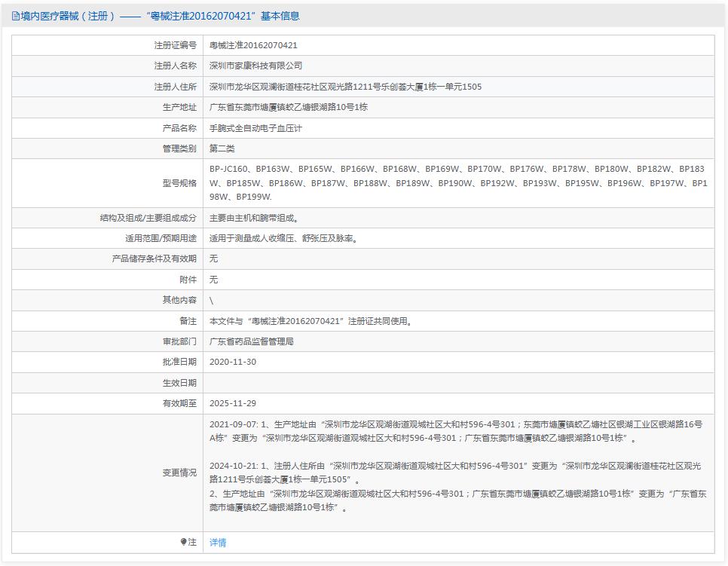Click the 2021-09-07 change record paragraph
This screenshot has height=566, width=728.
coord(456,431)
